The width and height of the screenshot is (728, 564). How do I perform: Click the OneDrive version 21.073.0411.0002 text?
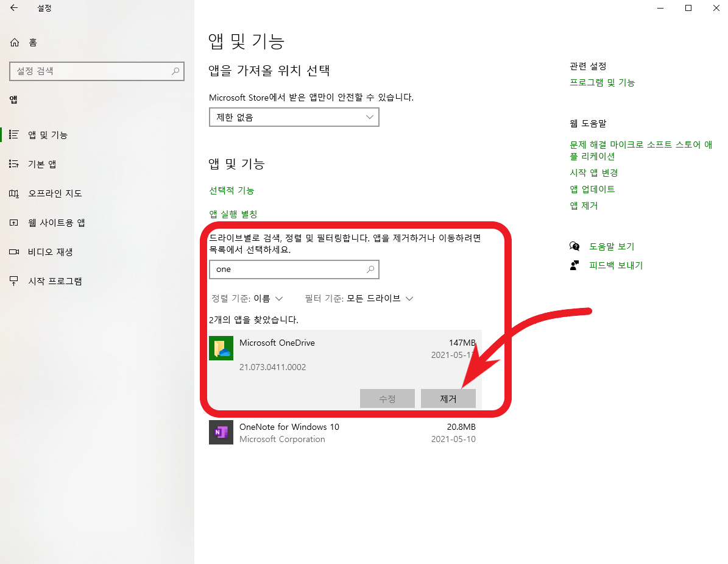click(272, 367)
